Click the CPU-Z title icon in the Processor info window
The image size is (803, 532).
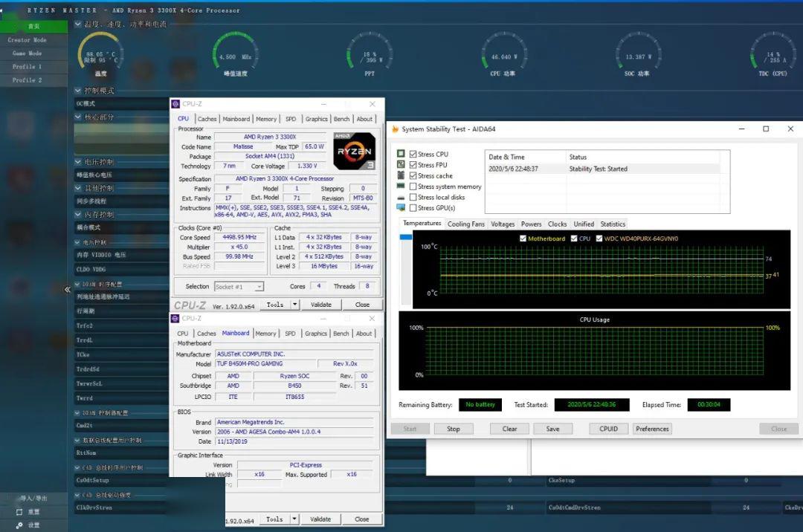[175, 104]
